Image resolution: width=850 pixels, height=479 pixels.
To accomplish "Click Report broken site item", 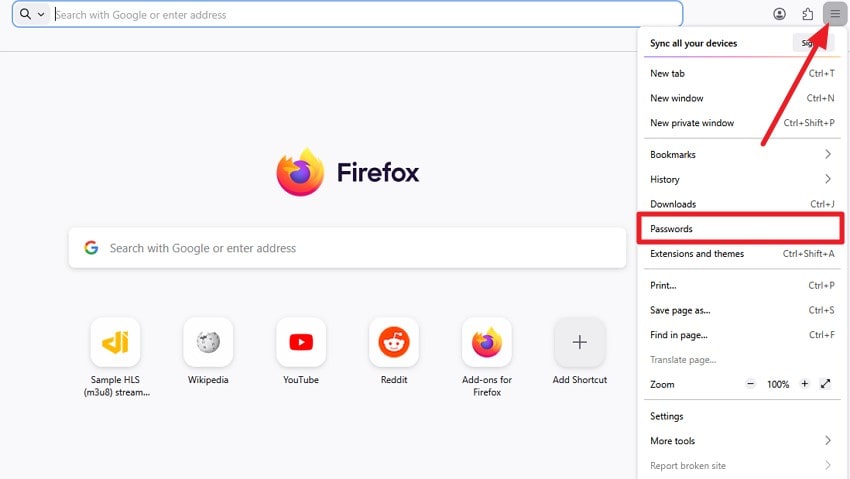I will click(742, 465).
